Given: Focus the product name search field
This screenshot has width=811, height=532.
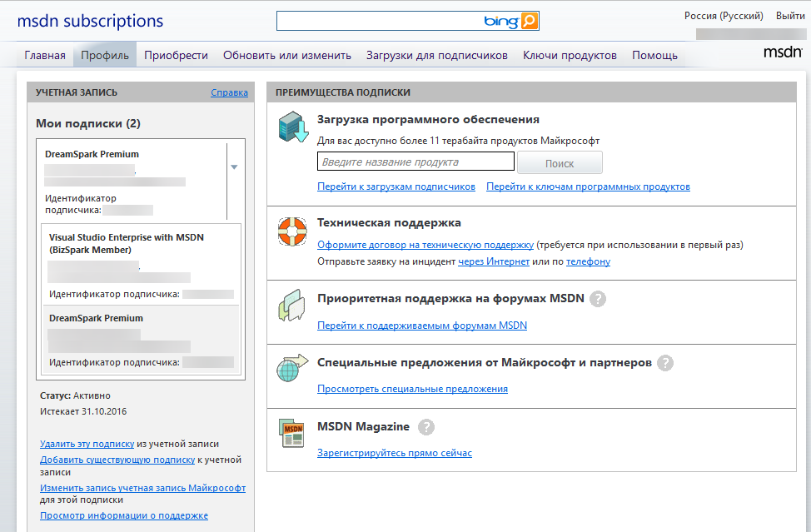Looking at the screenshot, I should pos(415,162).
